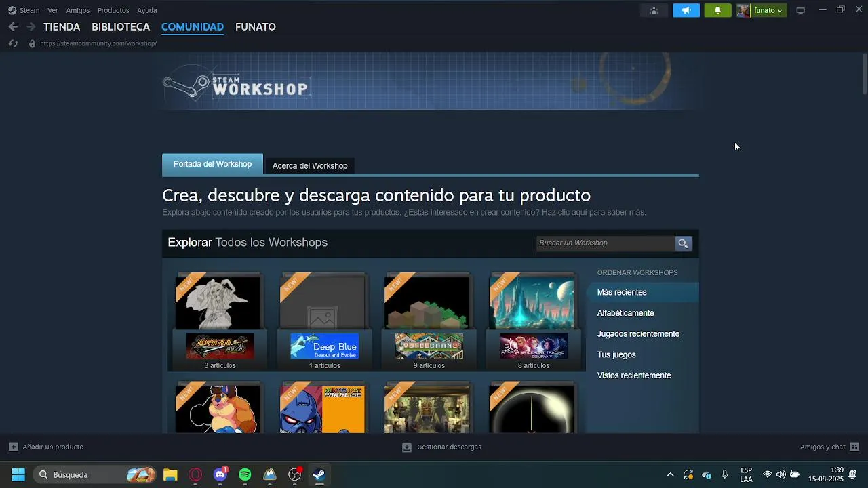This screenshot has height=488, width=868.
Task: Click the page vertical scrollbar thumb
Action: (x=864, y=73)
